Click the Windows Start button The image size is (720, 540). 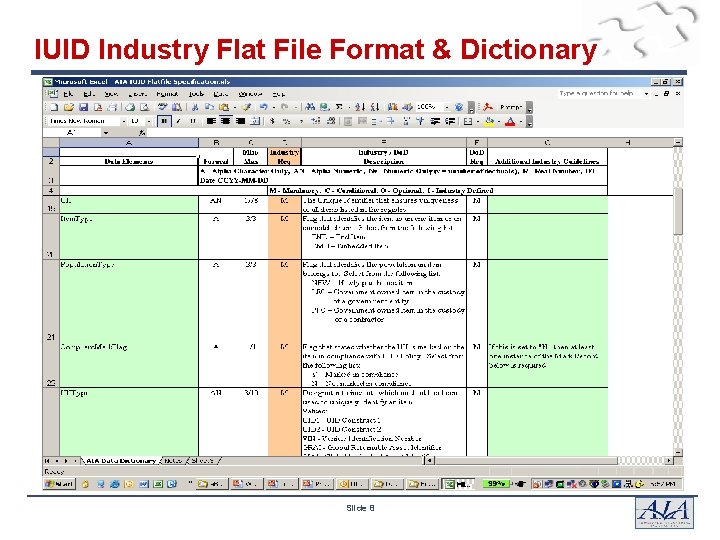59,484
